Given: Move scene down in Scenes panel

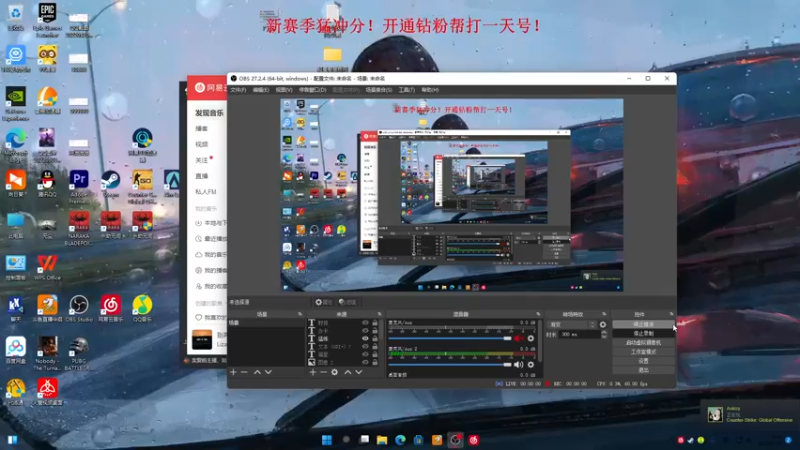Looking at the screenshot, I should tap(268, 372).
